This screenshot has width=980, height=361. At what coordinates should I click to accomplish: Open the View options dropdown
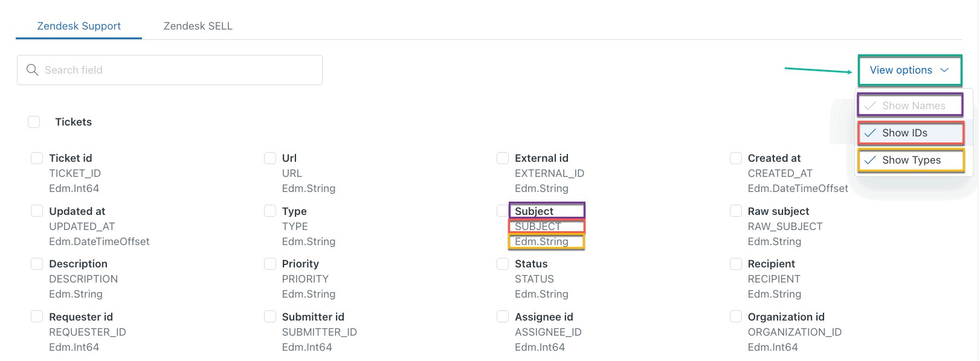(x=909, y=70)
